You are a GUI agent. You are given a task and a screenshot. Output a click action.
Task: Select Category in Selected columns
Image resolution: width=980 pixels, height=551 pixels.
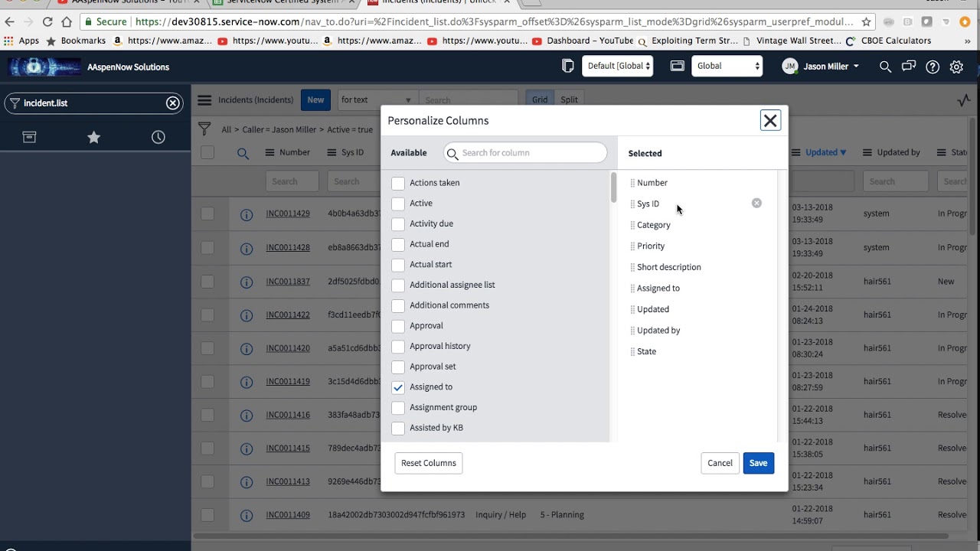653,225
